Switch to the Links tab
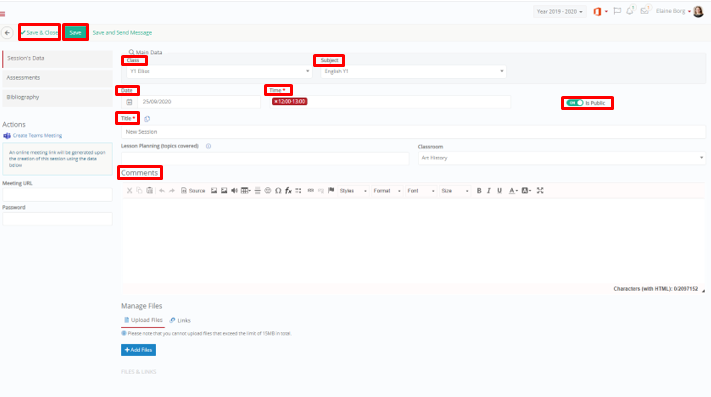711x397 pixels. (x=180, y=320)
